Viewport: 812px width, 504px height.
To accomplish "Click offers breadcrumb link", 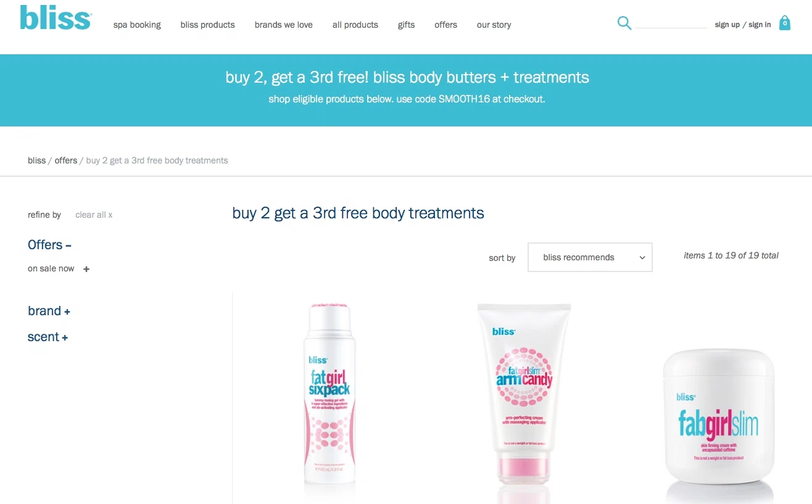I will (65, 160).
